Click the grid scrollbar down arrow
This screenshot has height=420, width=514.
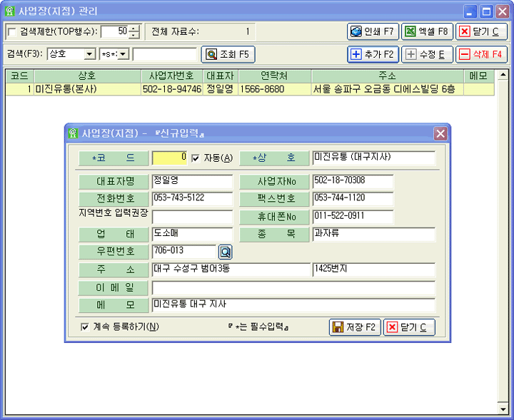pos(503,409)
